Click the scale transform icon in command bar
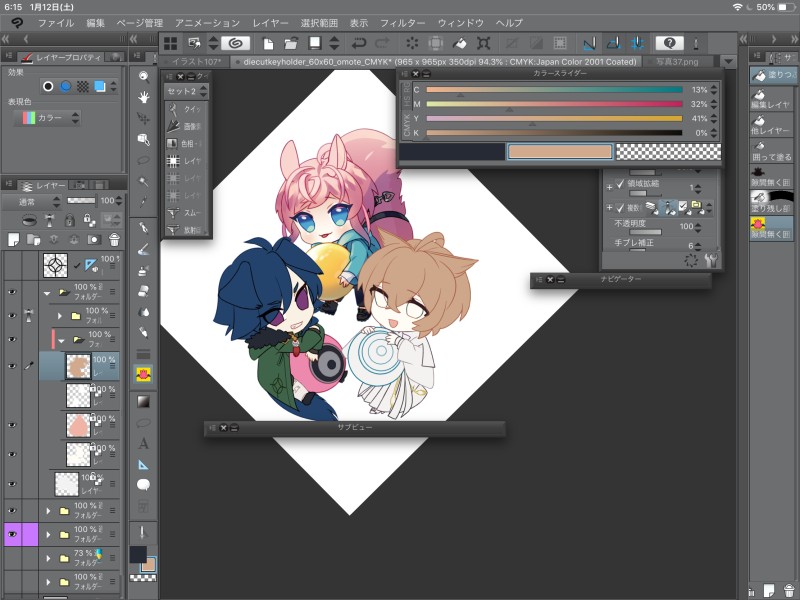Image resolution: width=800 pixels, height=600 pixels. pyautogui.click(x=483, y=43)
